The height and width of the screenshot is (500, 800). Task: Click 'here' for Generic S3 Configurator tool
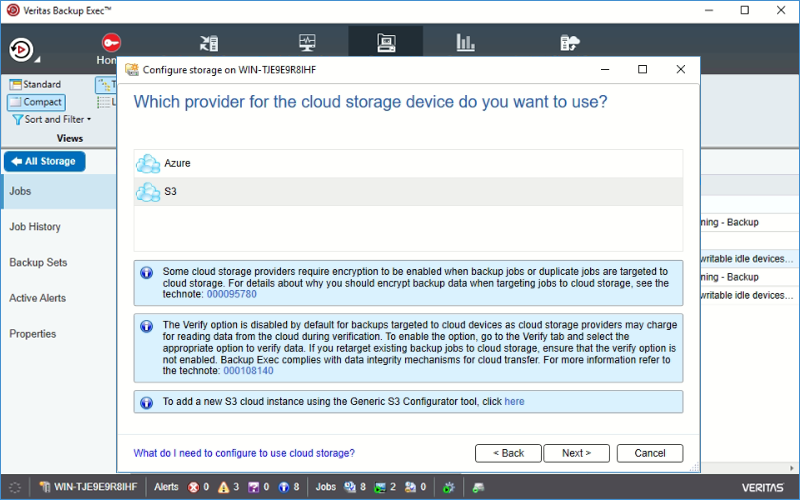coord(514,402)
